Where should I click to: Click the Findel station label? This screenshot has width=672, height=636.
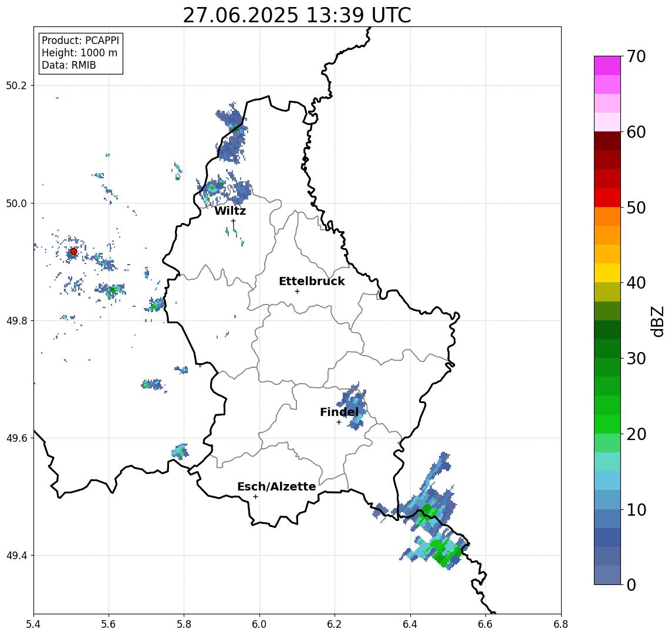coord(339,412)
